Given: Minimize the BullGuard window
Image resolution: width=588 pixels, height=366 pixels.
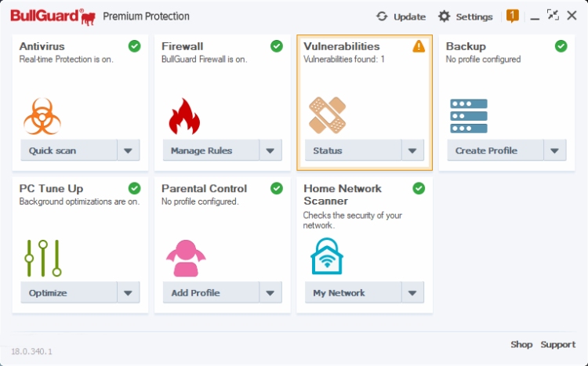Looking at the screenshot, I should pyautogui.click(x=535, y=17).
